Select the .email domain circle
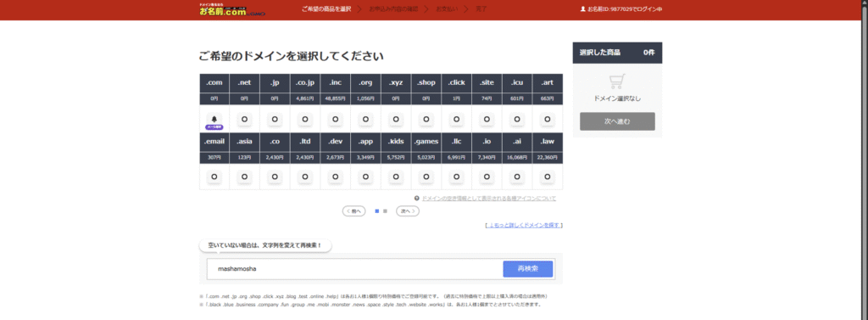This screenshot has height=320, width=868. [214, 177]
